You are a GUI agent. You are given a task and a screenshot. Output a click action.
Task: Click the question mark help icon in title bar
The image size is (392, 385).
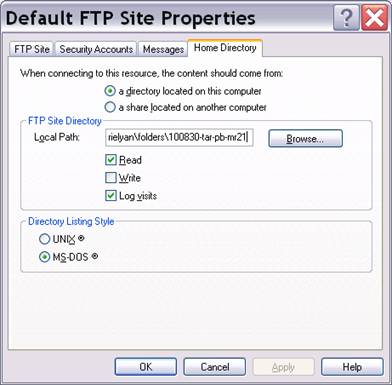coord(346,18)
